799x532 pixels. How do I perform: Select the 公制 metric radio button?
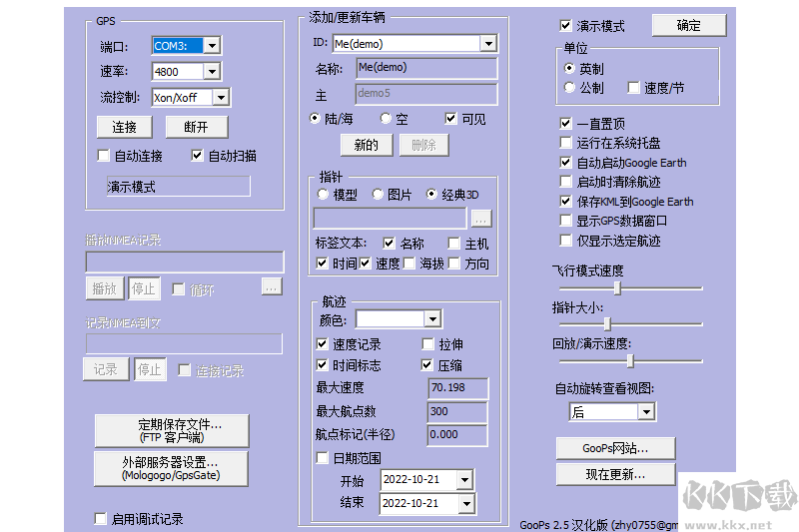(x=569, y=88)
